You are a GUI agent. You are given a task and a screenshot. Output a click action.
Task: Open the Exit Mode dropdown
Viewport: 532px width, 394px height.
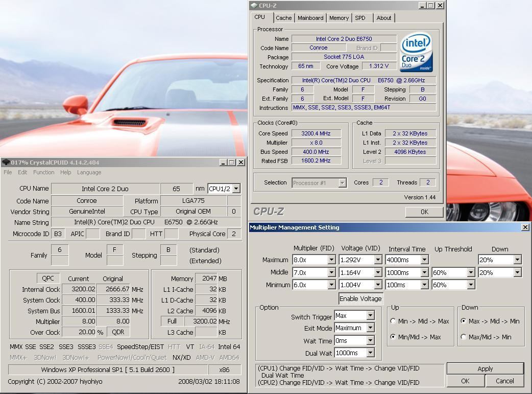pos(370,328)
